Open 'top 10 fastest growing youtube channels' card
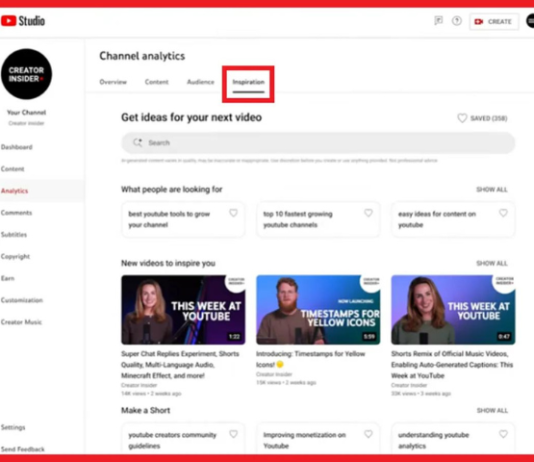The image size is (534, 462). (318, 220)
